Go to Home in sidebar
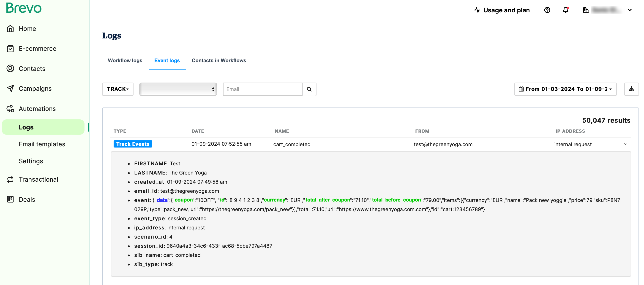The width and height of the screenshot is (644, 285). (27, 29)
